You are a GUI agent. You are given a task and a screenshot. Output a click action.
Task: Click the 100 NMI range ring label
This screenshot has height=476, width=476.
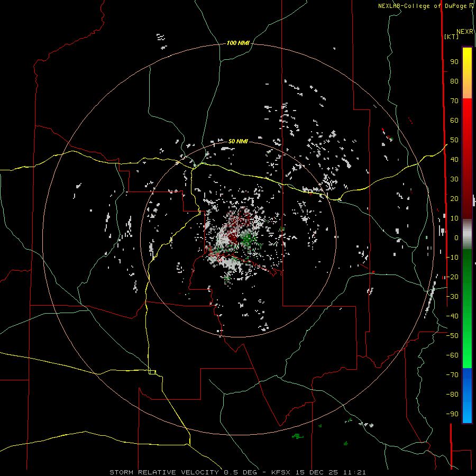pyautogui.click(x=238, y=43)
